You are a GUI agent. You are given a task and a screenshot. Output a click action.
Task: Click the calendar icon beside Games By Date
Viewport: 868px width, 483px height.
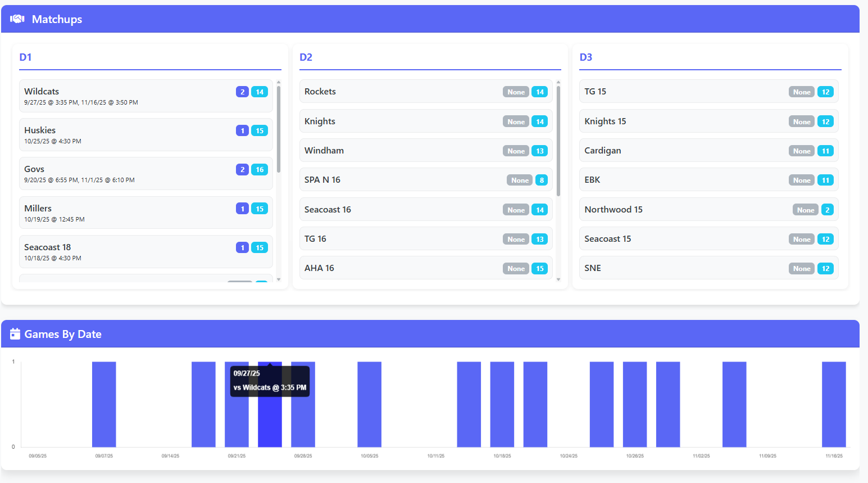[15, 333]
